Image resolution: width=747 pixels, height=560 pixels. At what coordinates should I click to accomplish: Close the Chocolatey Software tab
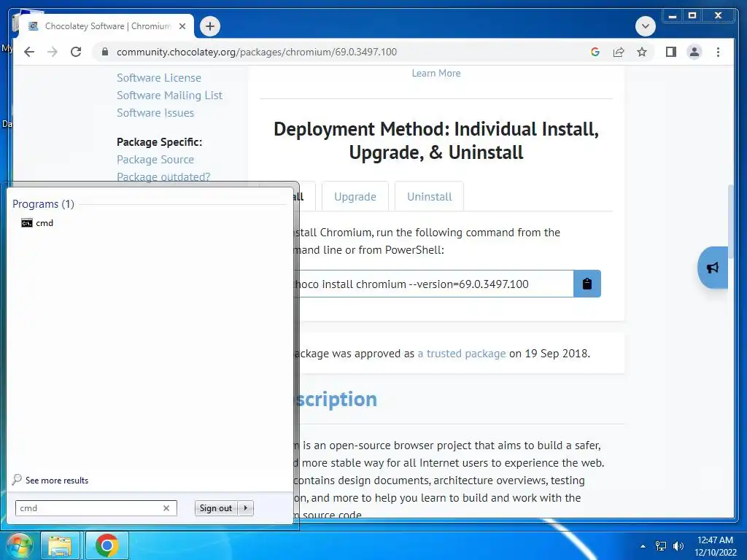(x=182, y=26)
